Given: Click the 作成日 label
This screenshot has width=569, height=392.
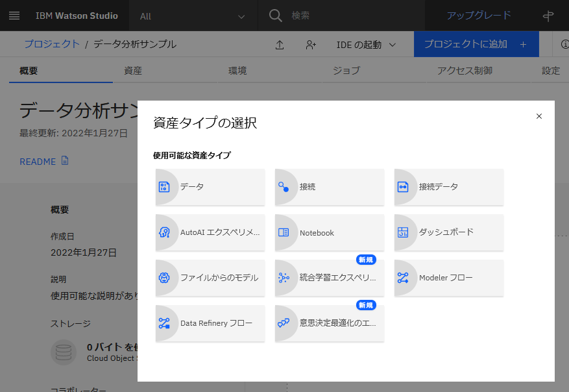Looking at the screenshot, I should point(62,237).
